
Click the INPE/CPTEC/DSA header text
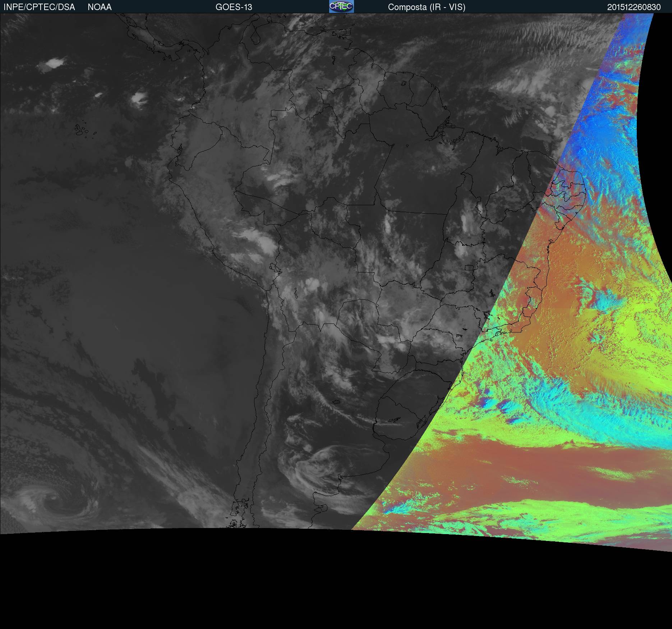click(39, 7)
